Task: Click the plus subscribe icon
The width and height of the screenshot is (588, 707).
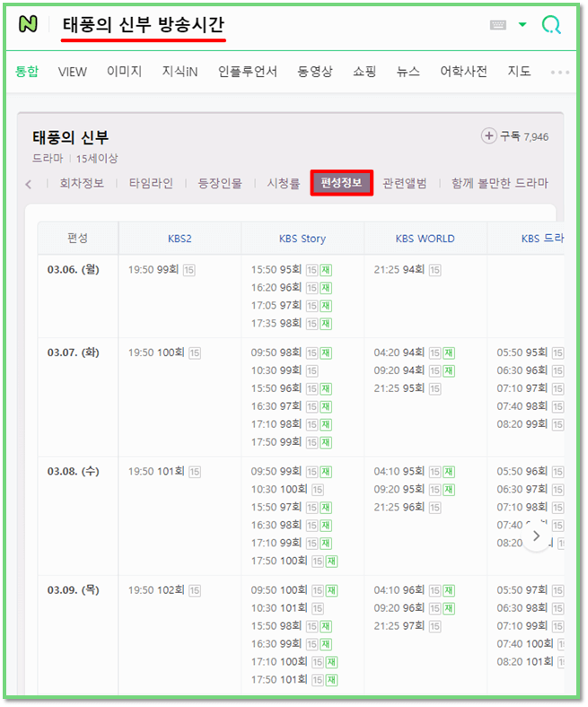Action: click(488, 135)
